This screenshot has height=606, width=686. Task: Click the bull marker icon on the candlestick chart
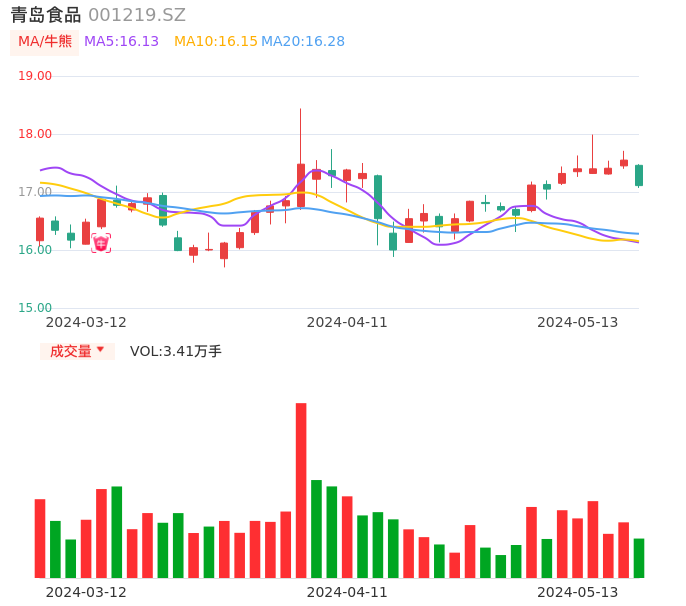click(x=101, y=243)
